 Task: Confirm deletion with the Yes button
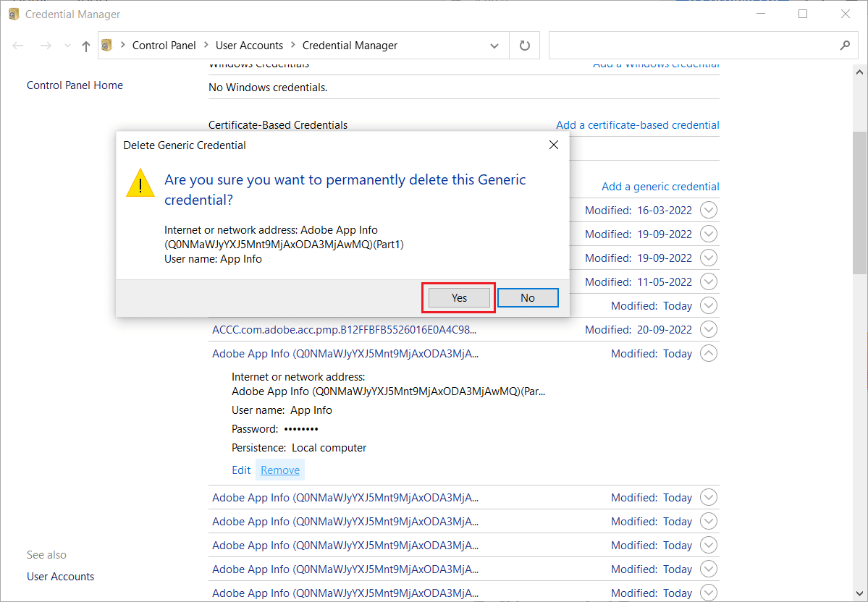459,297
